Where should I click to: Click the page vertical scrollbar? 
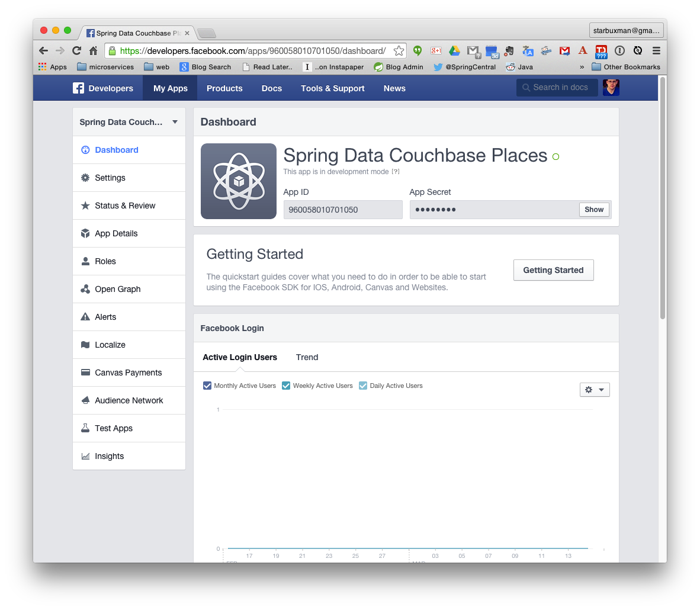click(663, 198)
